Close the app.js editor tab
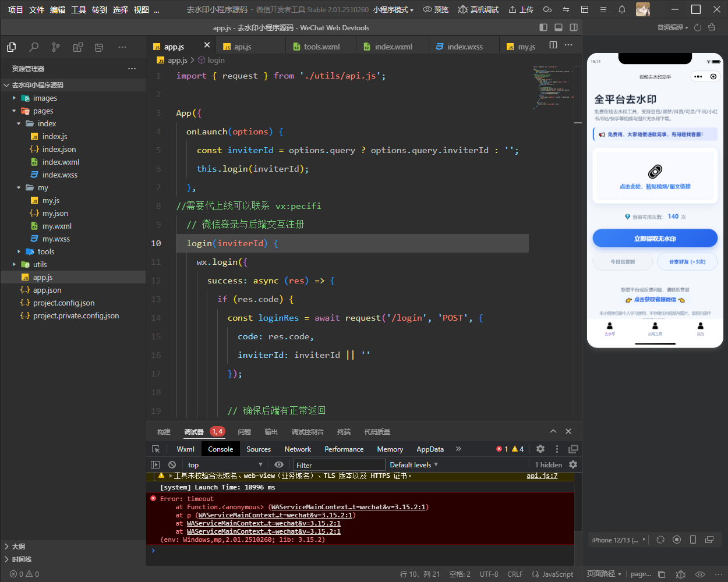 point(207,45)
